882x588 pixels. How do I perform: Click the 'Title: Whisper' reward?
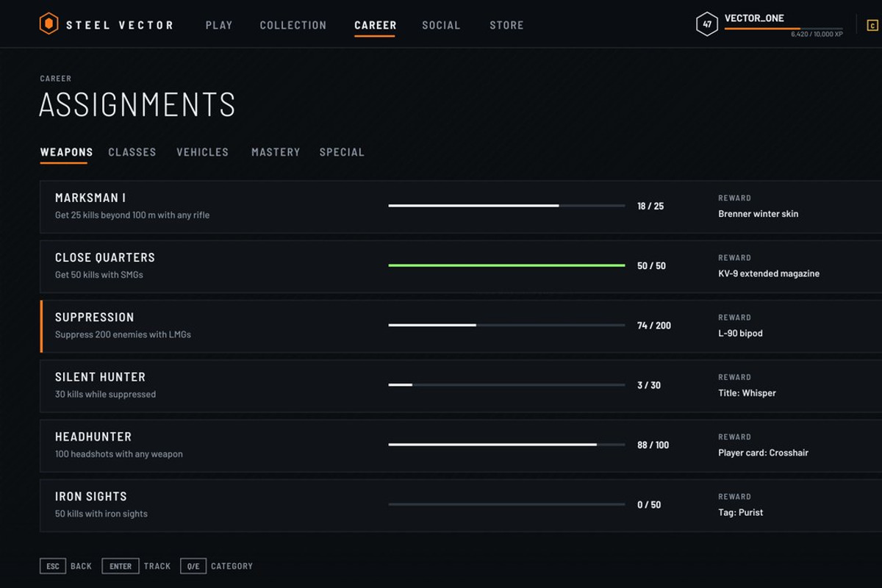747,393
